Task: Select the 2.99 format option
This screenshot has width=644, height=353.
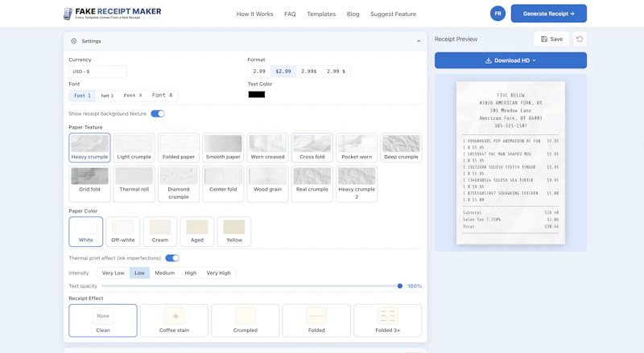Action: click(259, 72)
